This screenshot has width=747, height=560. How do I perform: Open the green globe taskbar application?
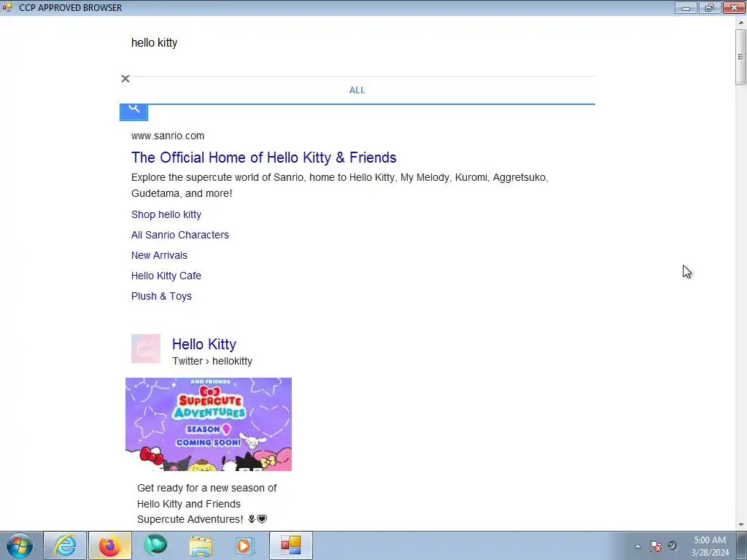[155, 545]
